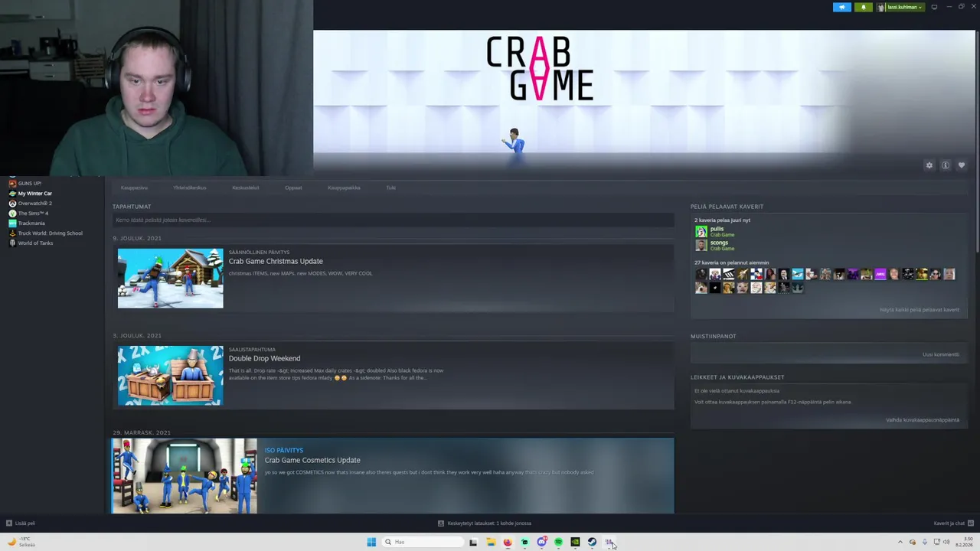Open volume control in system tray

coord(946,542)
